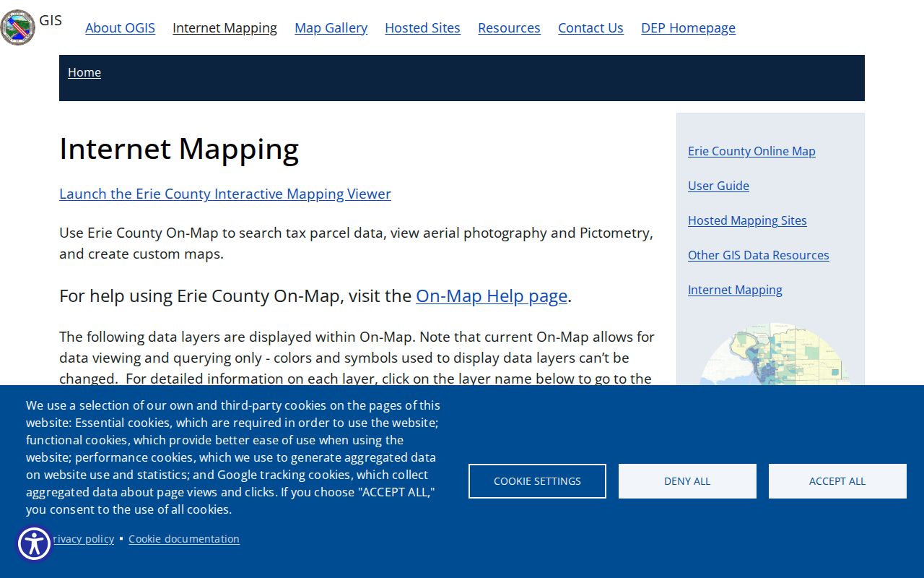Click the Home breadcrumb link
The image size is (924, 578).
coord(84,72)
